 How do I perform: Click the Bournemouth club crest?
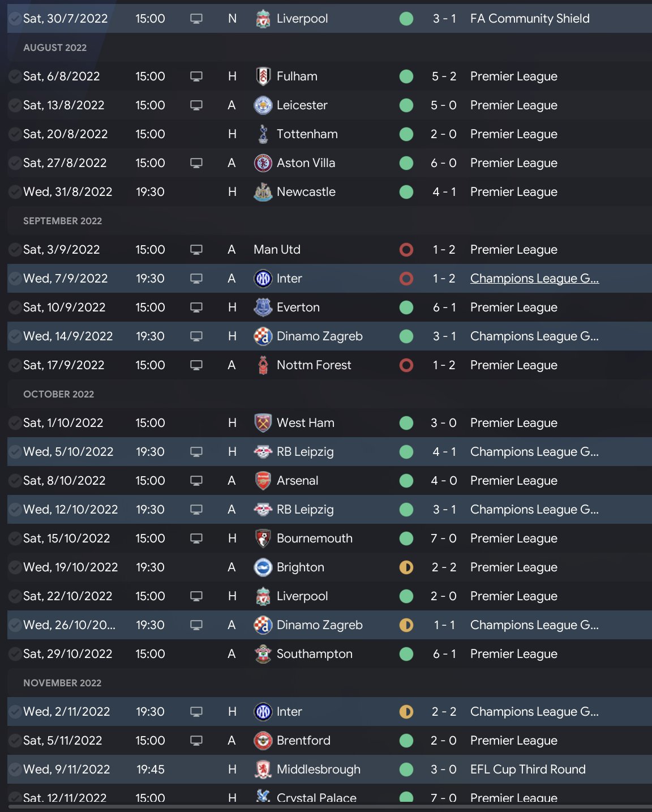(263, 539)
